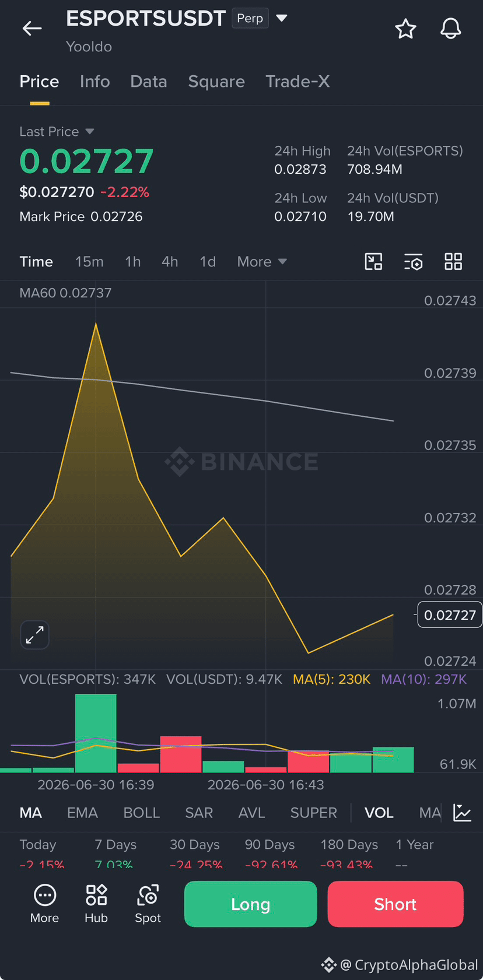Image resolution: width=483 pixels, height=980 pixels.
Task: Expand the More intervals dropdown
Action: 262,262
